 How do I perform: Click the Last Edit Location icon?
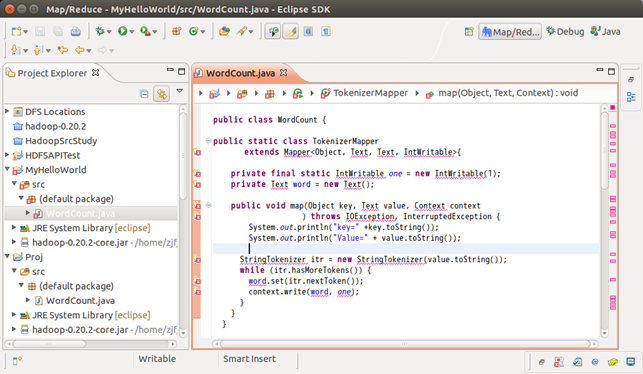(x=63, y=50)
